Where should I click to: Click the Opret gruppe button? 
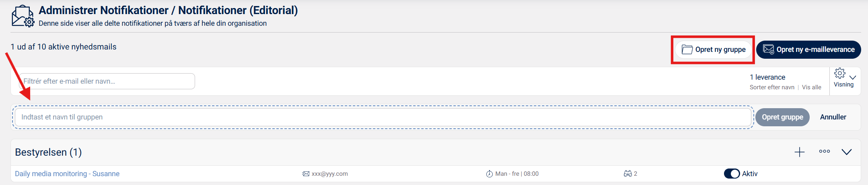click(782, 117)
